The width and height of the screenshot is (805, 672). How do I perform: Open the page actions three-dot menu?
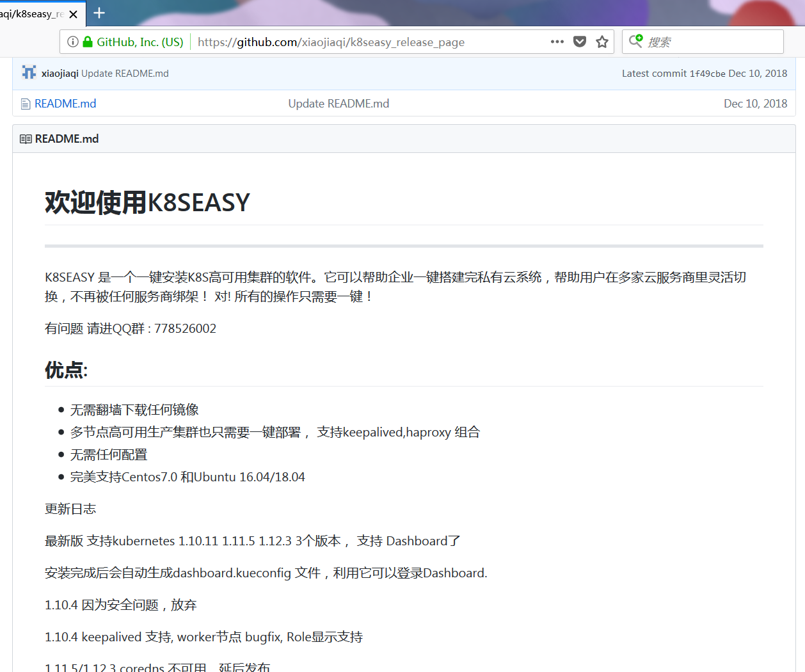click(x=557, y=42)
